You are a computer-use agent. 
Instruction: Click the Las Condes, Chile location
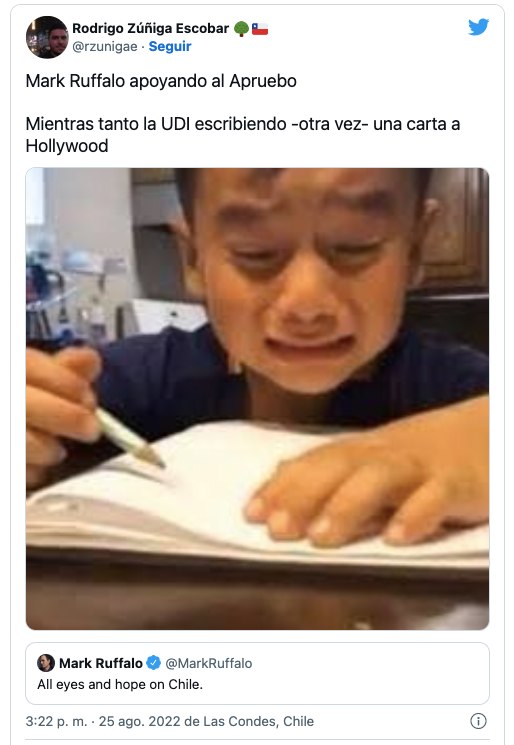click(258, 721)
